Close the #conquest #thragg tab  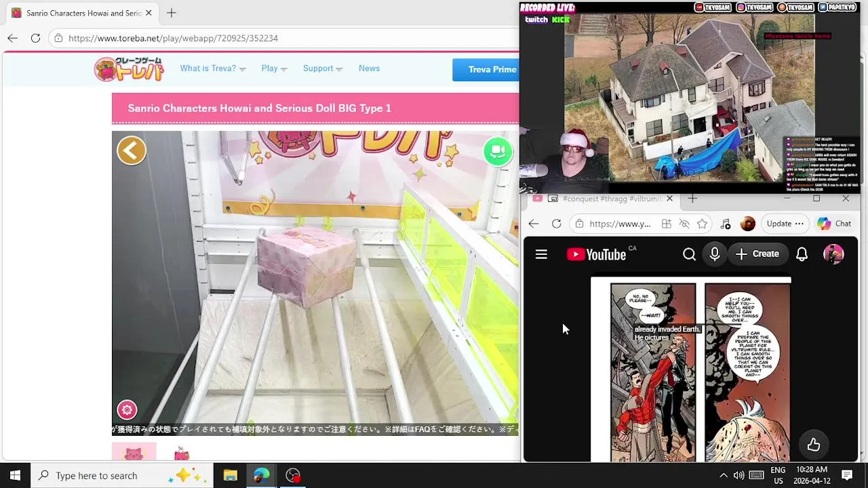(669, 199)
